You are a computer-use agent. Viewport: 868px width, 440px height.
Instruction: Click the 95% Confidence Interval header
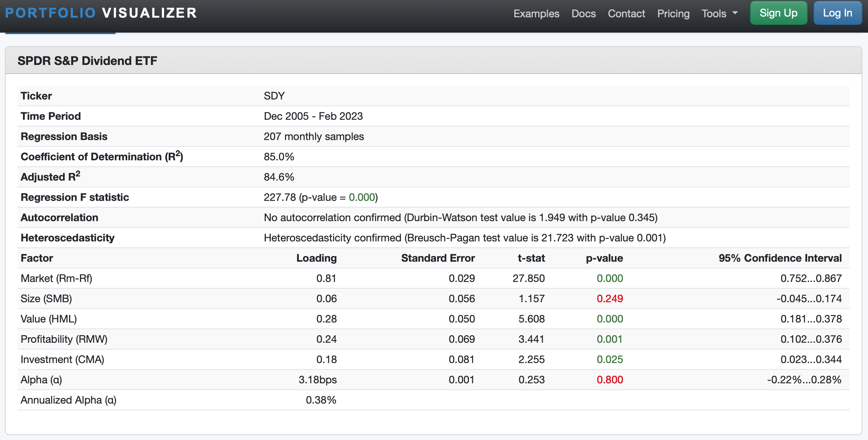780,258
